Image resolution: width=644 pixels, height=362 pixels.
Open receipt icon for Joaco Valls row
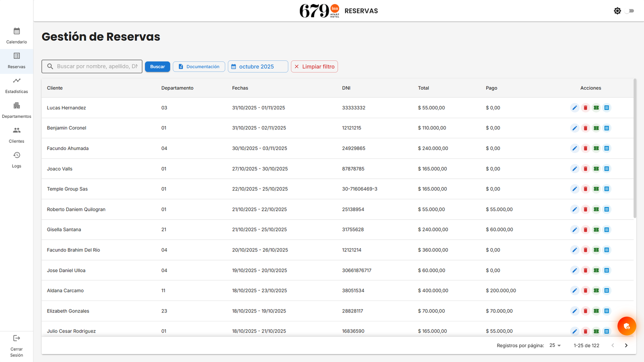(607, 169)
